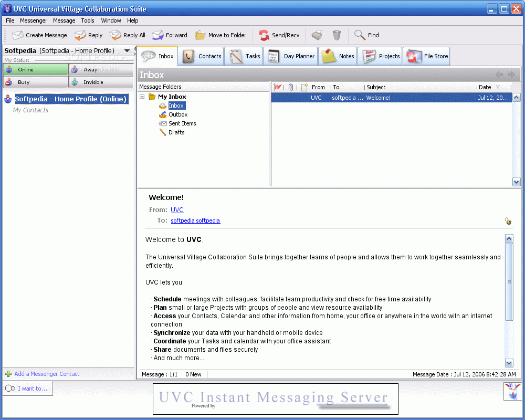The image size is (525, 420).
Task: Open the I want to… menu
Action: click(x=28, y=388)
